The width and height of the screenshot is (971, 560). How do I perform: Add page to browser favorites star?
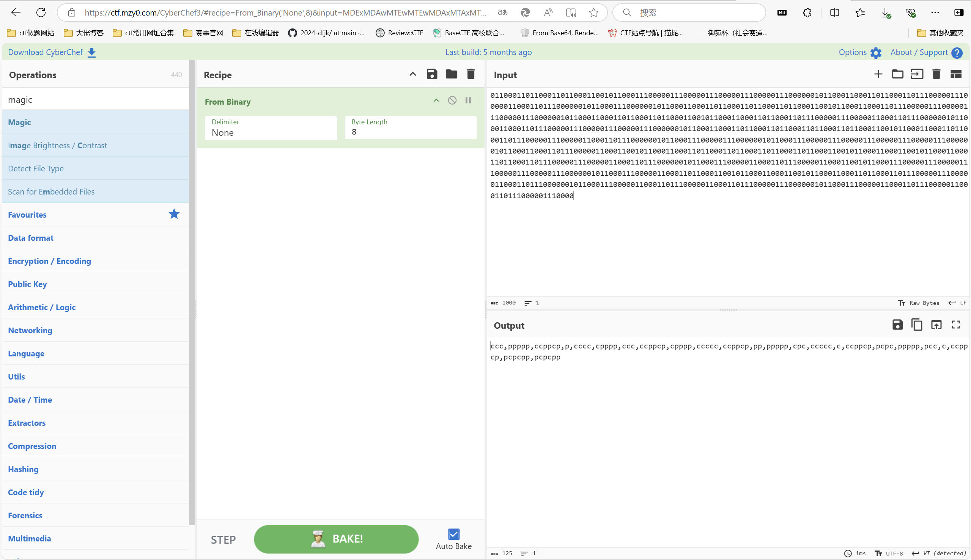[593, 12]
